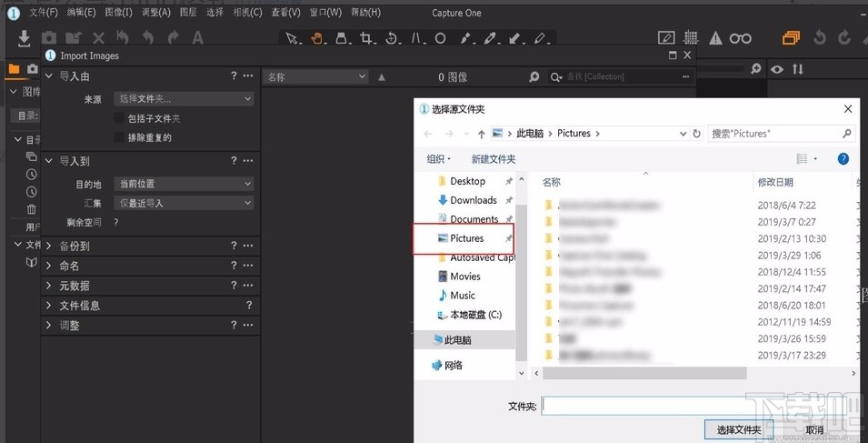Open the 窗口(W) menu
The width and height of the screenshot is (868, 443).
point(325,12)
